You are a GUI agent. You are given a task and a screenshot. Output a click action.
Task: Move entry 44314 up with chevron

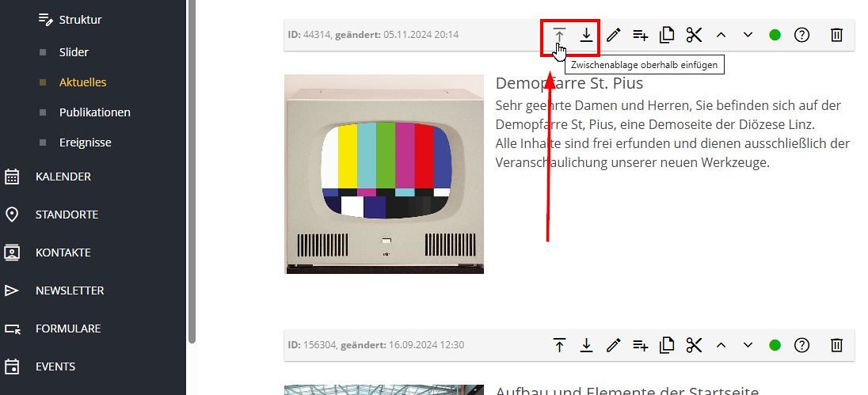tap(721, 35)
